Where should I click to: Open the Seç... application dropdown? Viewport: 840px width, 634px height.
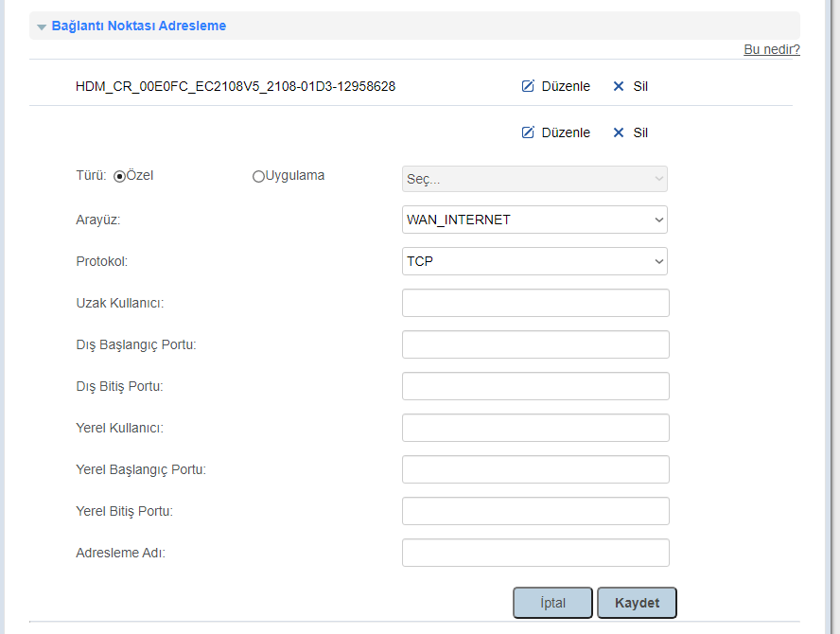pyautogui.click(x=534, y=179)
